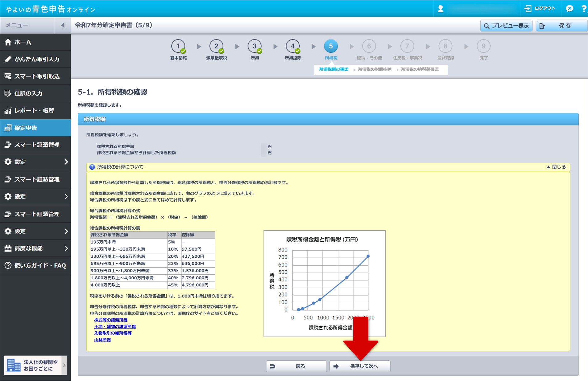Screen dimensions: 588x381
Task: Collapse the menu with left arrow
Action: [63, 25]
